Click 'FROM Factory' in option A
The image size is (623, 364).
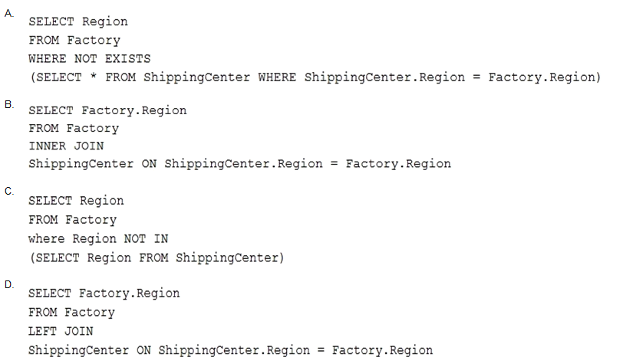pyautogui.click(x=74, y=40)
